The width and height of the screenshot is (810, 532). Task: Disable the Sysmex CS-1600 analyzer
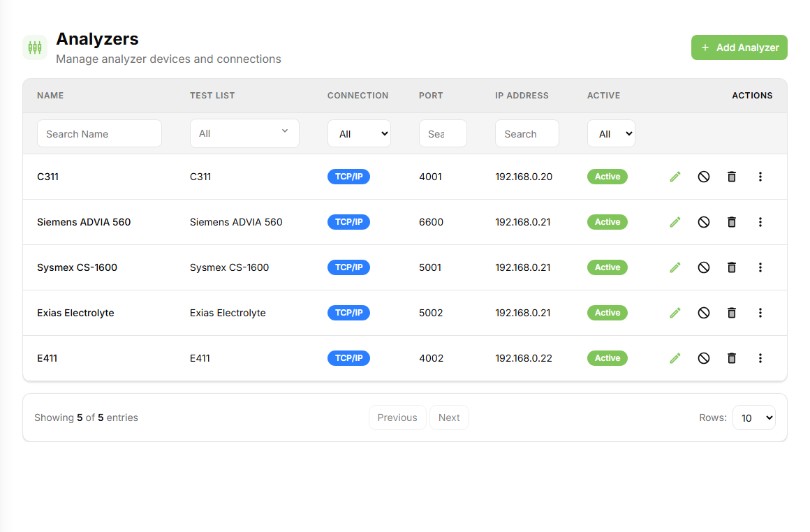coord(704,267)
